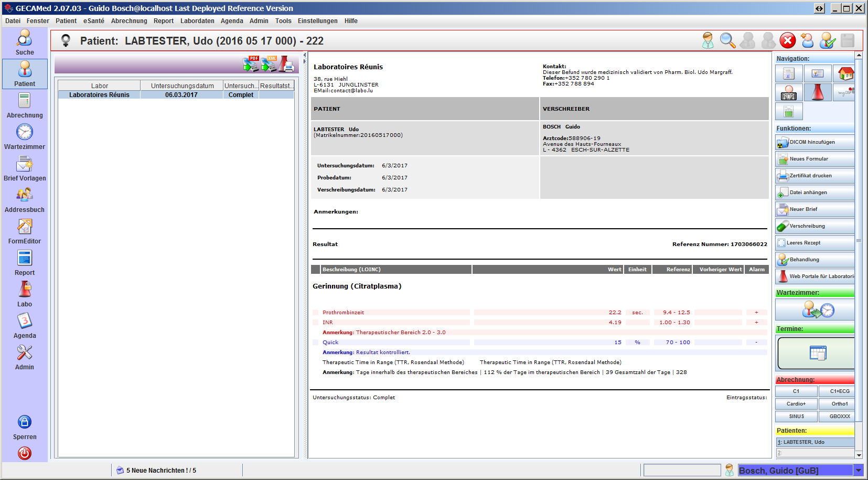This screenshot has height=480, width=868.
Task: Open the Wartezimmer module in sidebar
Action: pyautogui.click(x=25, y=137)
